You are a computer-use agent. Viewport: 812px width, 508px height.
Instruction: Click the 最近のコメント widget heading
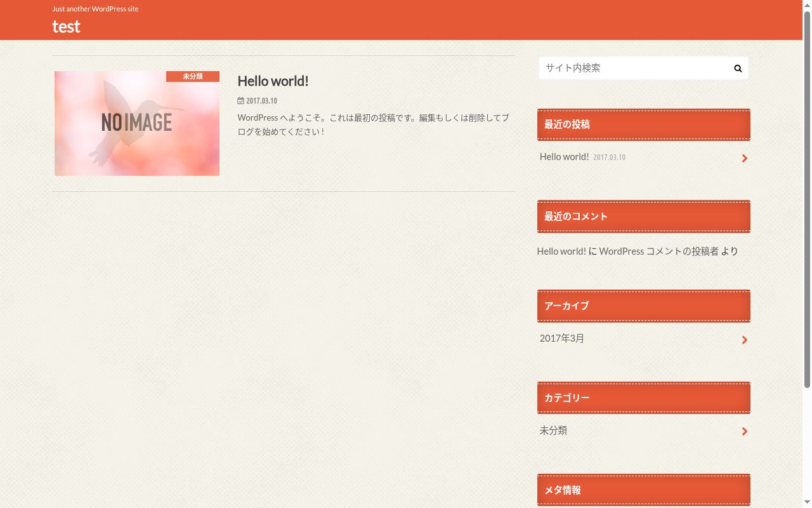pos(643,217)
